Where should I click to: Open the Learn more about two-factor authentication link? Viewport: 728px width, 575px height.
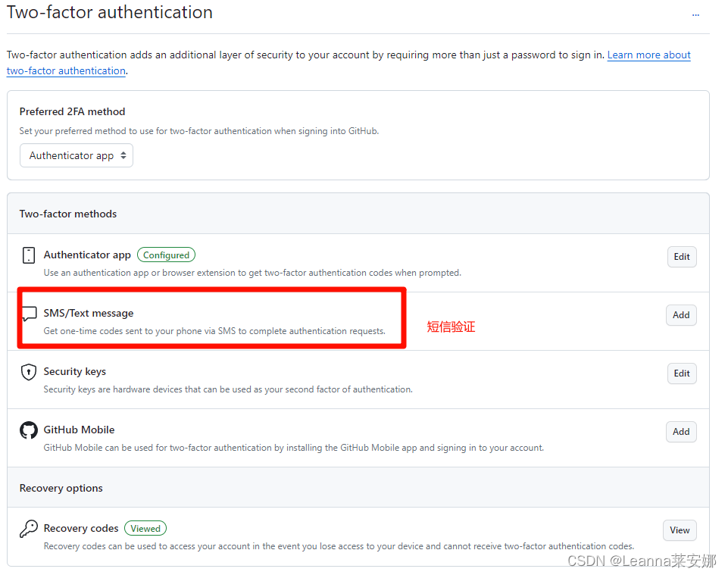pos(648,55)
